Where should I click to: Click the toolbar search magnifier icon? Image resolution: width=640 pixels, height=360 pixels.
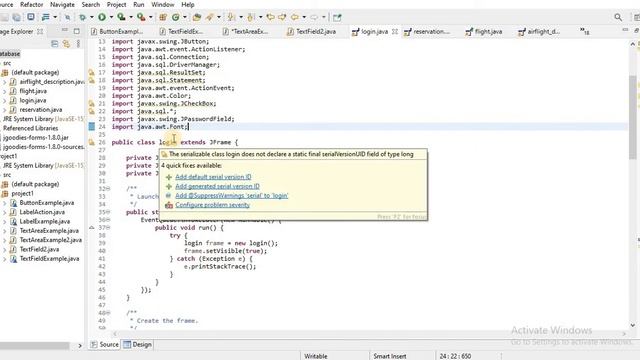click(x=618, y=17)
